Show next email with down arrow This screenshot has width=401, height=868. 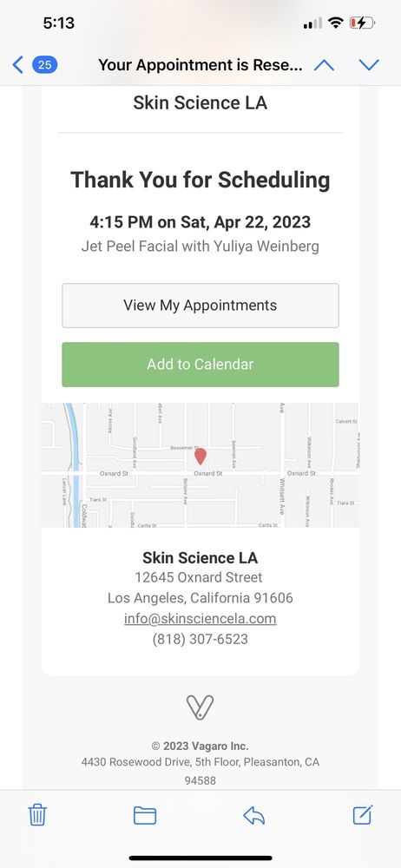[369, 65]
